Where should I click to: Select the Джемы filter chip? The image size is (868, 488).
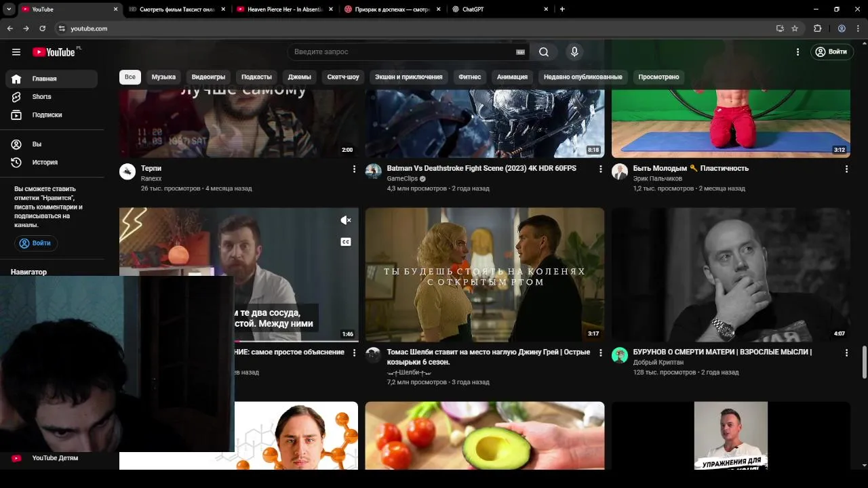point(299,77)
